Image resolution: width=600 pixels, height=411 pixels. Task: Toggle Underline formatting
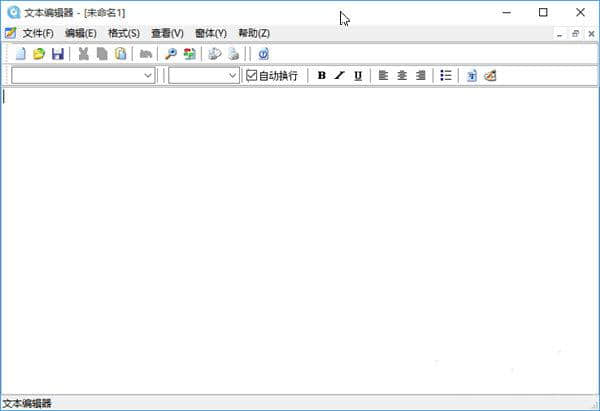coord(358,75)
